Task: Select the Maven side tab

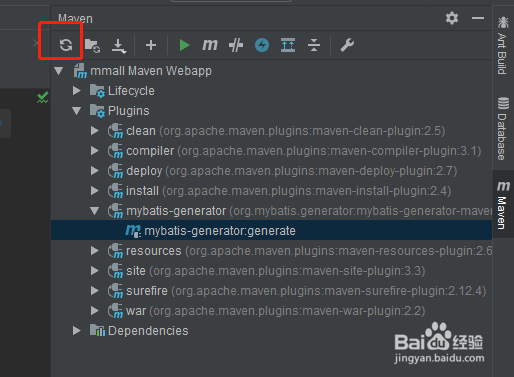Action: point(503,204)
